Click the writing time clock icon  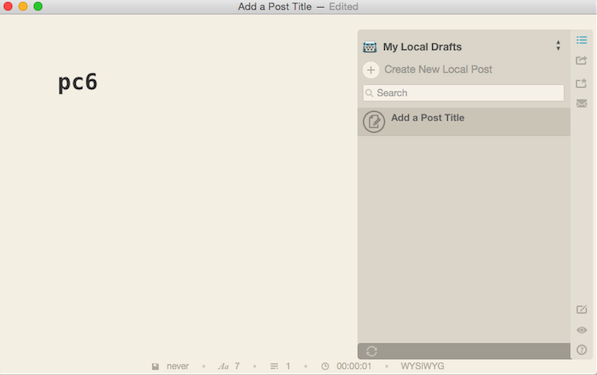(325, 366)
